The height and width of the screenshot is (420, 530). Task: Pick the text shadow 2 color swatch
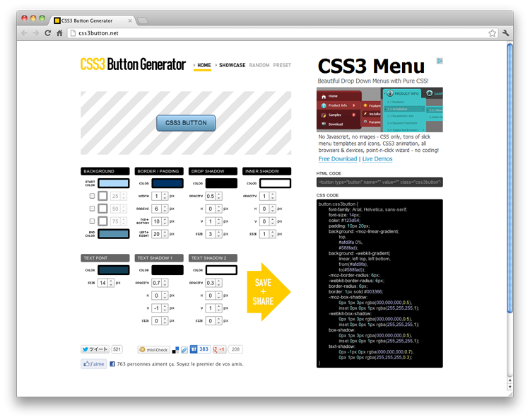click(x=221, y=270)
